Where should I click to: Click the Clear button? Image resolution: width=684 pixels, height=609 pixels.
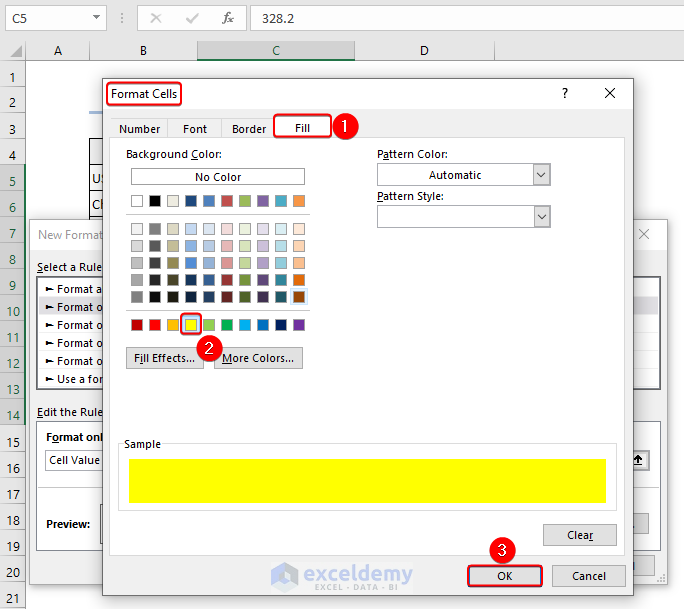(580, 535)
